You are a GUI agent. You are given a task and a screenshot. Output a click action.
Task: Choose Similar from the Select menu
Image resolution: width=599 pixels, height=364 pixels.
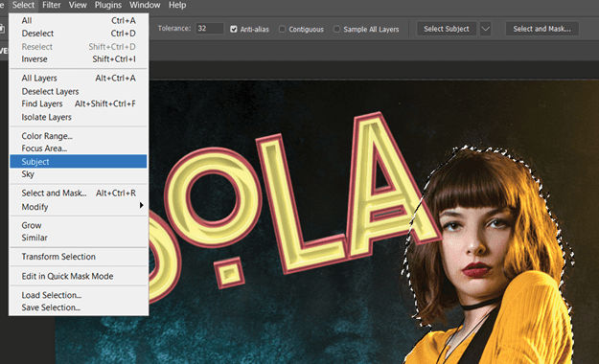pyautogui.click(x=79, y=238)
